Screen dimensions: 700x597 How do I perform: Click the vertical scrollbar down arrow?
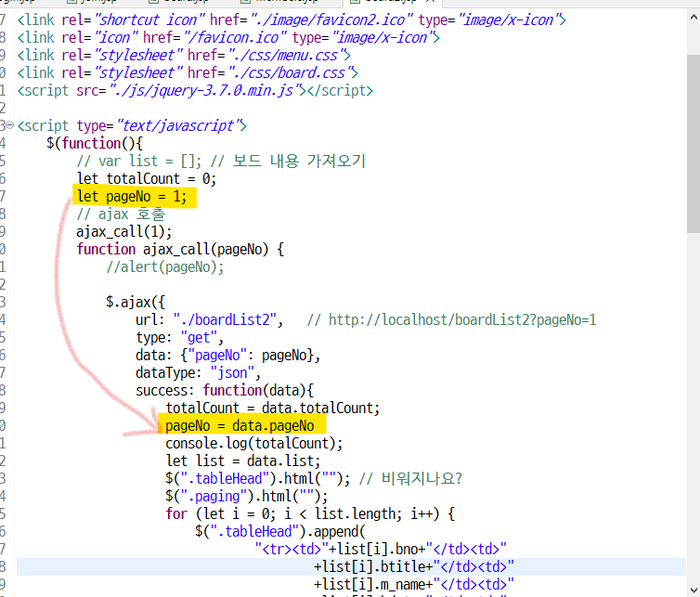pos(694,590)
